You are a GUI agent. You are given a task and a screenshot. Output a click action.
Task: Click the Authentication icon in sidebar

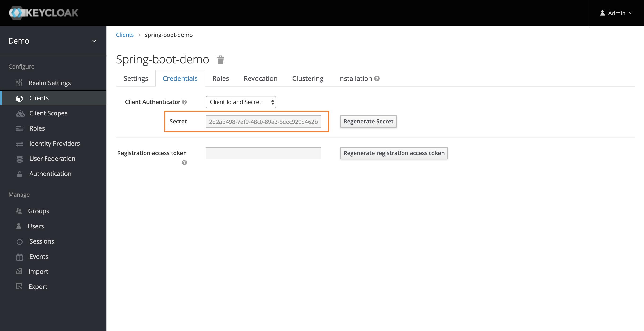[19, 174]
